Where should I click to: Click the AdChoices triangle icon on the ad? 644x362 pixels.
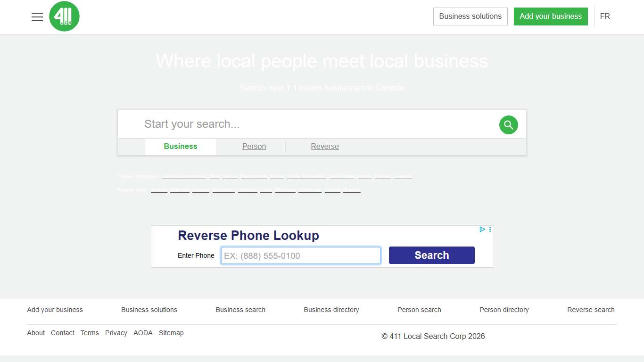(482, 230)
